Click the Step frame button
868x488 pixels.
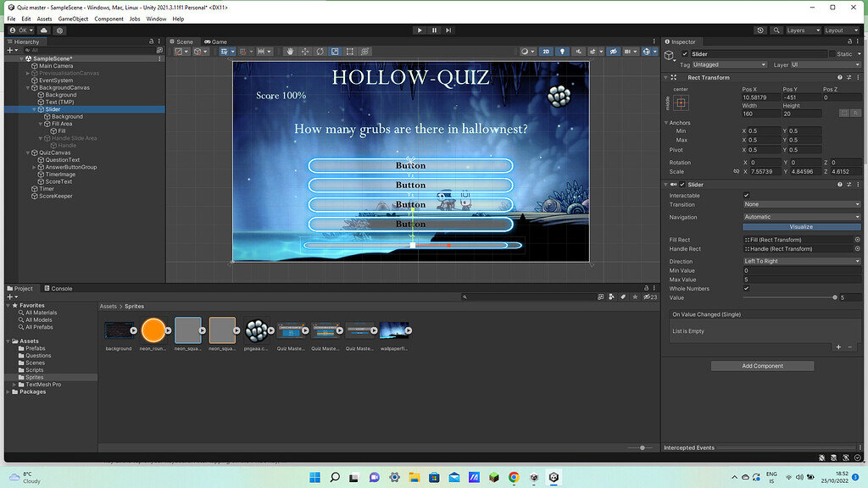449,30
